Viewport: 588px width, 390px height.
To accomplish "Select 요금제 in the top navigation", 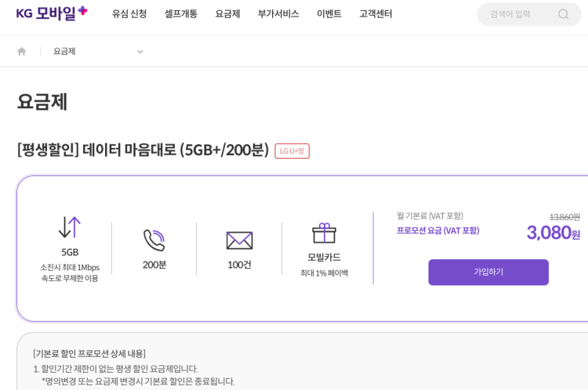I will [227, 14].
